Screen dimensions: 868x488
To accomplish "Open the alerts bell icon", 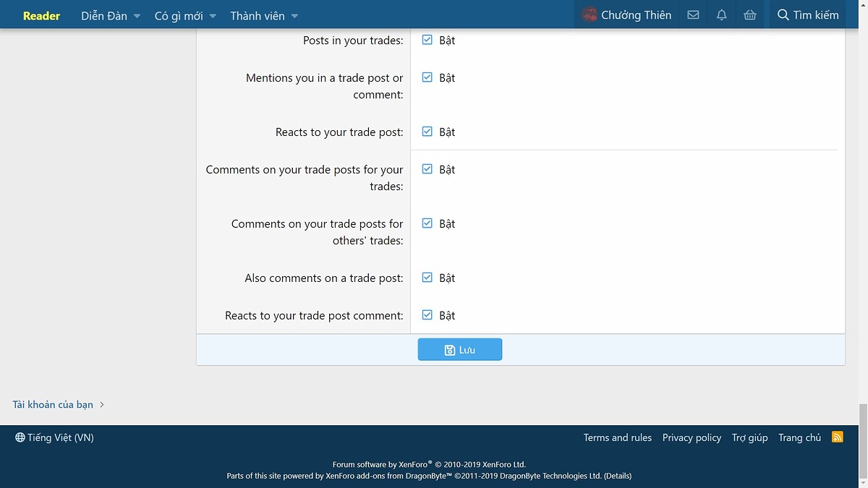I will [721, 15].
